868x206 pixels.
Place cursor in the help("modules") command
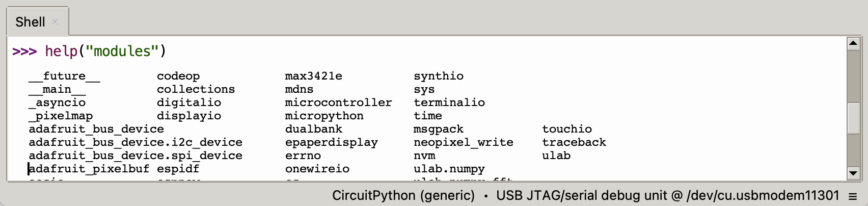105,51
